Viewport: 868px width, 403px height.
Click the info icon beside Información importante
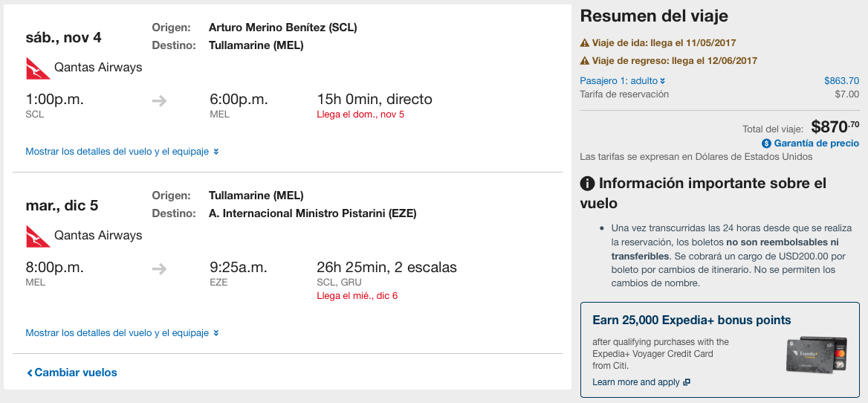point(587,183)
